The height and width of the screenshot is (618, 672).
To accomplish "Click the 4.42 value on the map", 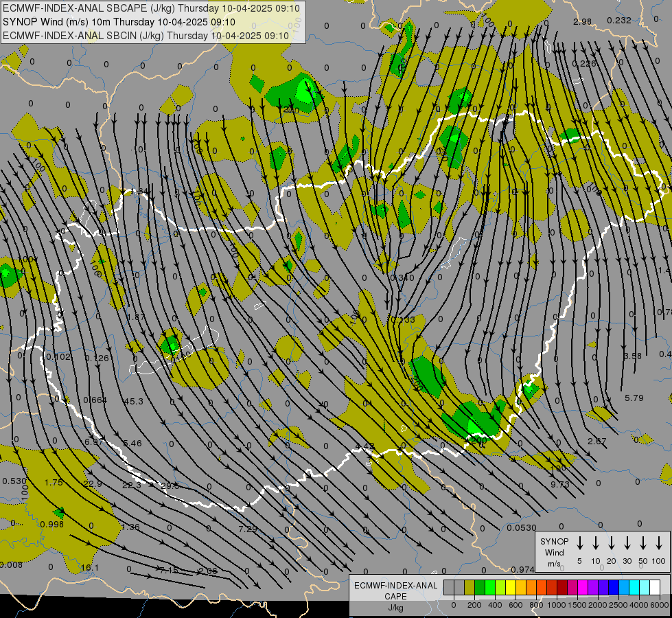I will (365, 446).
